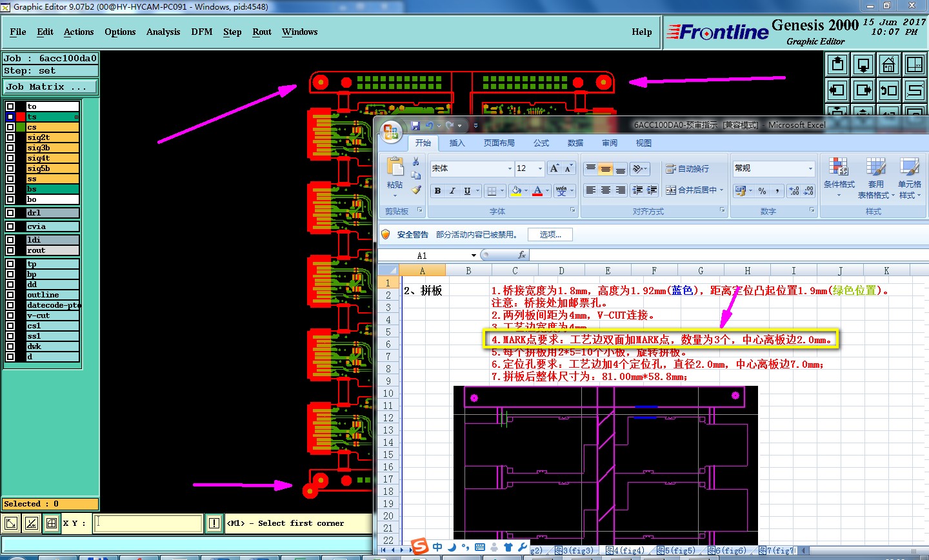Open the Help menu in Genesis

coord(642,32)
